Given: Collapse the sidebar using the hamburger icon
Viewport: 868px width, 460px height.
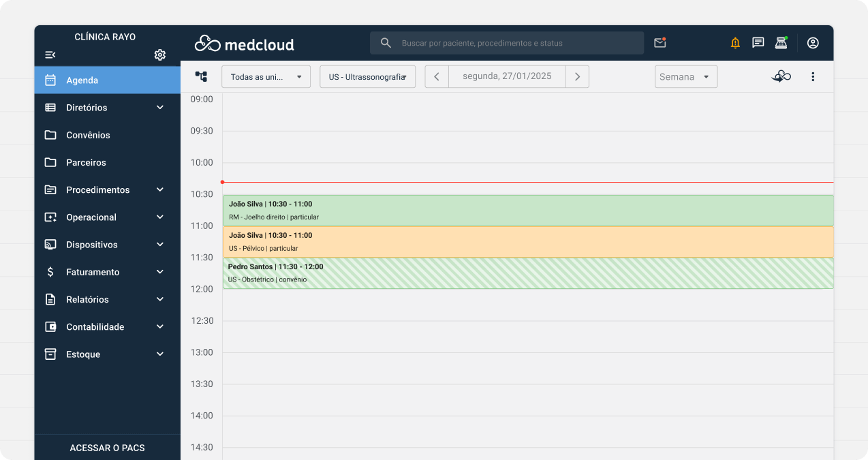Looking at the screenshot, I should [x=50, y=55].
